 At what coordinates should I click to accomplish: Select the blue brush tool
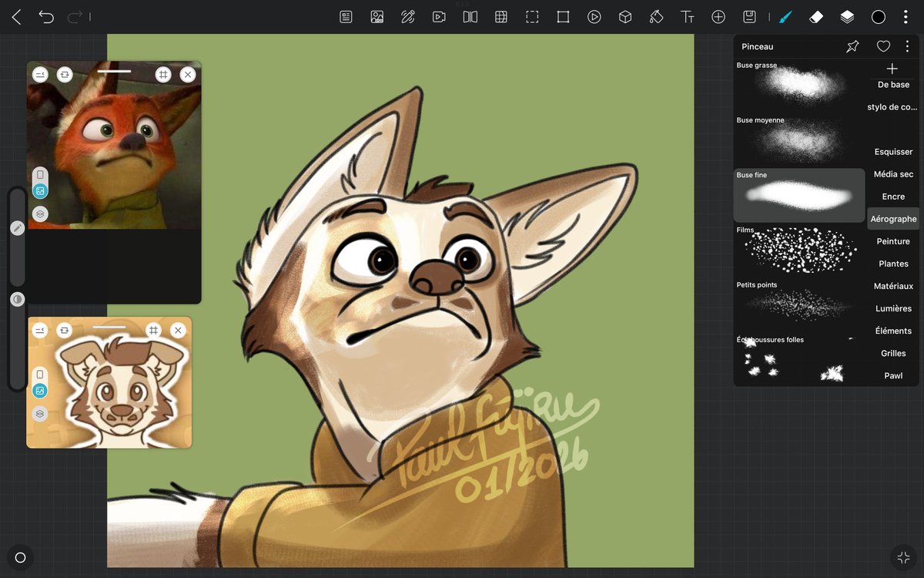tap(785, 17)
